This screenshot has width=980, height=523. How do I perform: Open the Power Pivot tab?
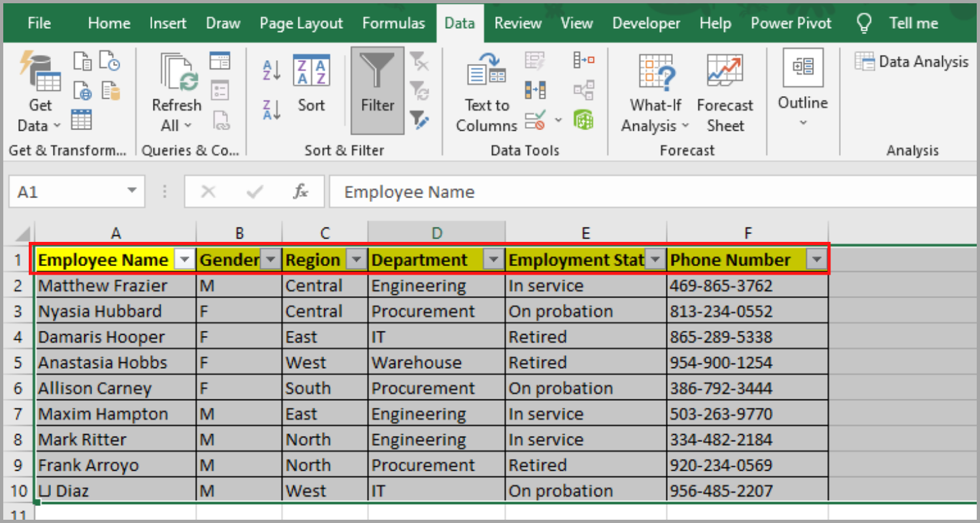(791, 23)
